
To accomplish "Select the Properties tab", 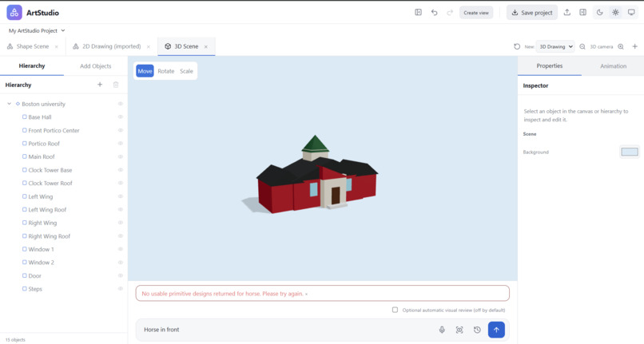I will pyautogui.click(x=550, y=66).
